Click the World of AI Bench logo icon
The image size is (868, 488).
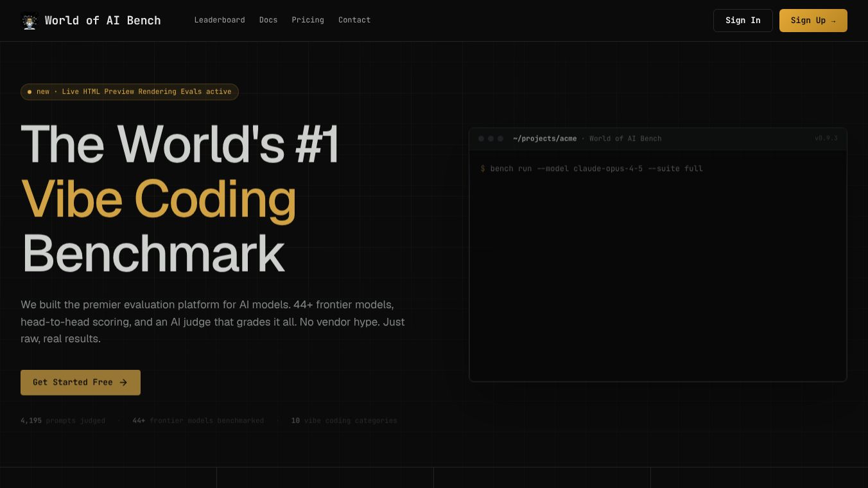[x=30, y=21]
